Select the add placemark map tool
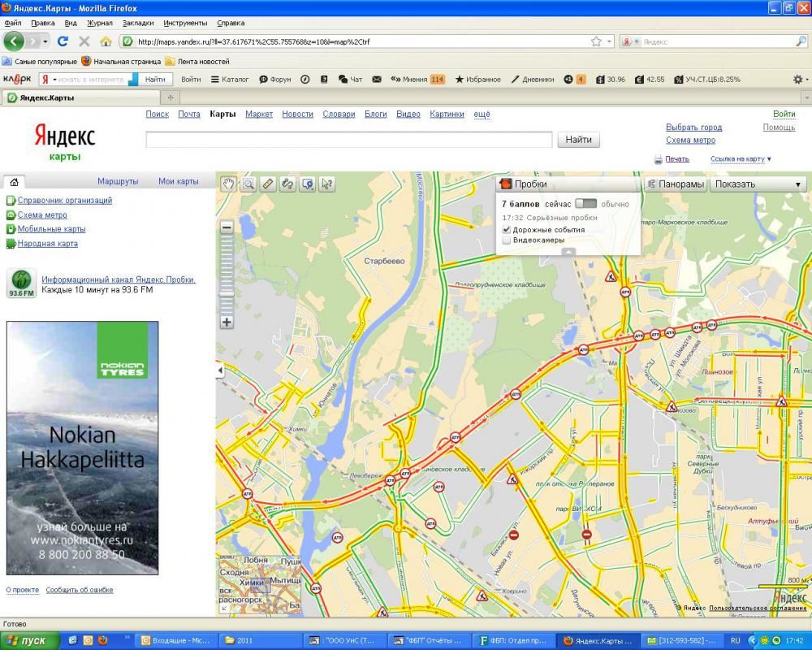This screenshot has width=812, height=650. (308, 184)
